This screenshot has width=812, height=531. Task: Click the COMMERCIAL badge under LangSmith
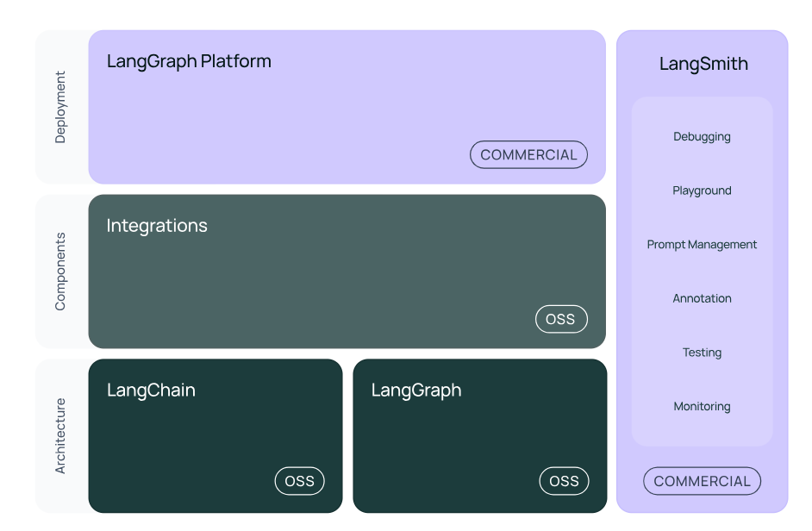(x=702, y=481)
